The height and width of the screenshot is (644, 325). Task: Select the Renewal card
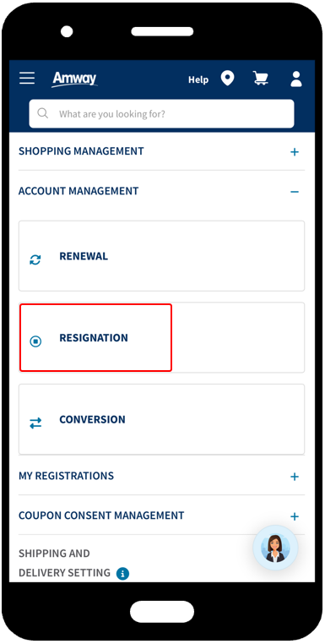(x=162, y=256)
